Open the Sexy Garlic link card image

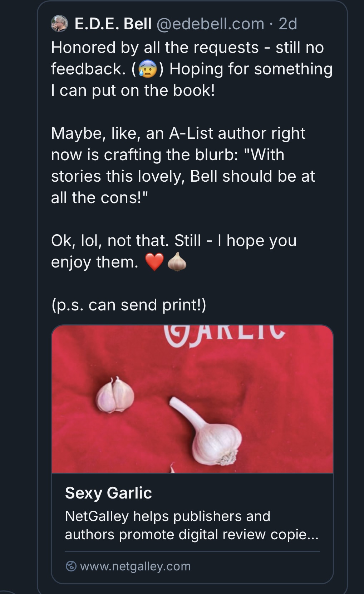(192, 399)
